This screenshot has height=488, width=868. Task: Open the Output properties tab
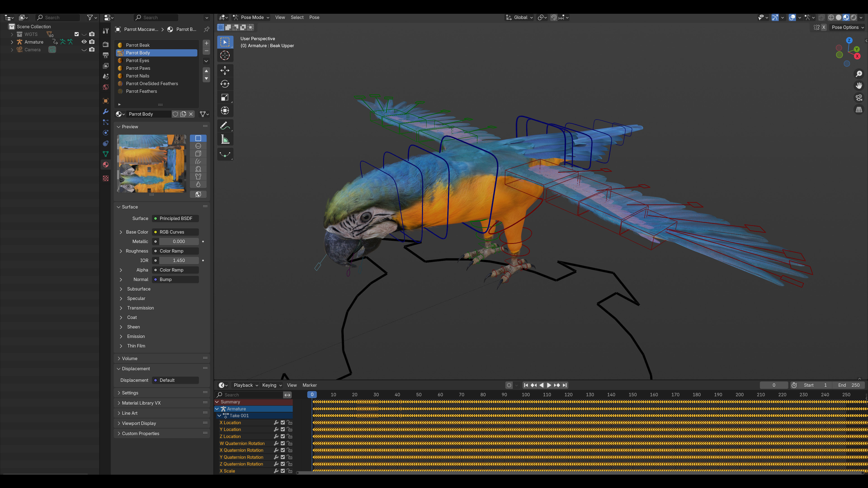click(x=106, y=55)
